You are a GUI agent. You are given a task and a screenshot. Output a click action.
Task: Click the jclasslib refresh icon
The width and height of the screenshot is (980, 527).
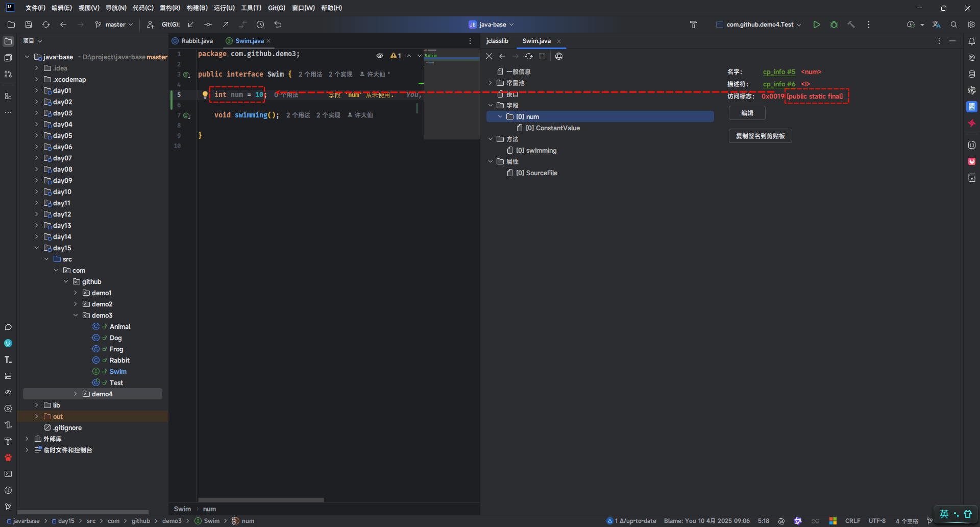(529, 56)
